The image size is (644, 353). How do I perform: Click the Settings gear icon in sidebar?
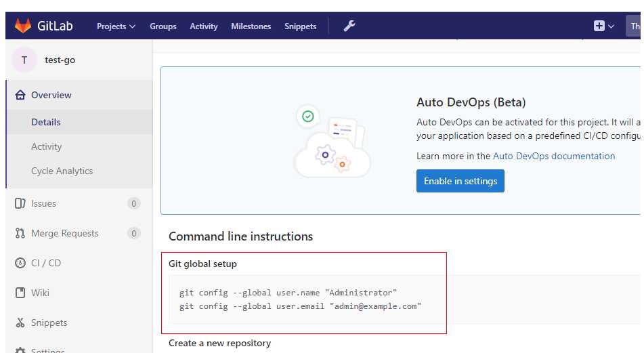pos(20,350)
